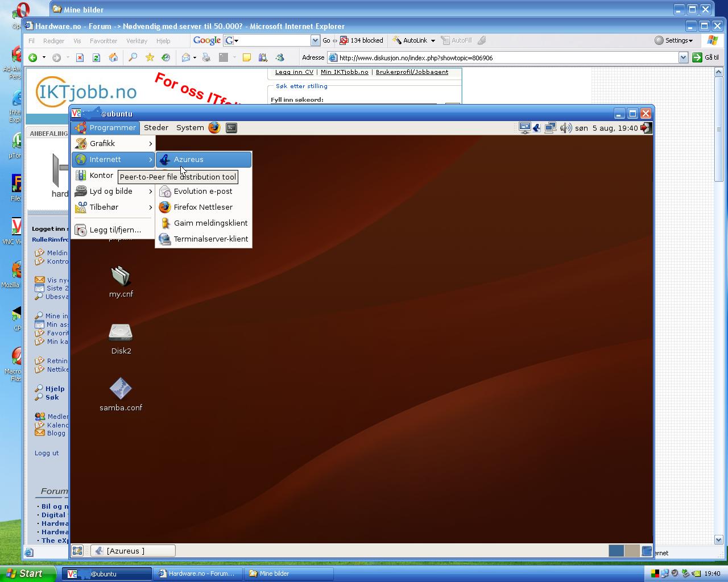The image size is (728, 582).
Task: Click the IE Refresh toolbar icon
Action: coord(96,57)
